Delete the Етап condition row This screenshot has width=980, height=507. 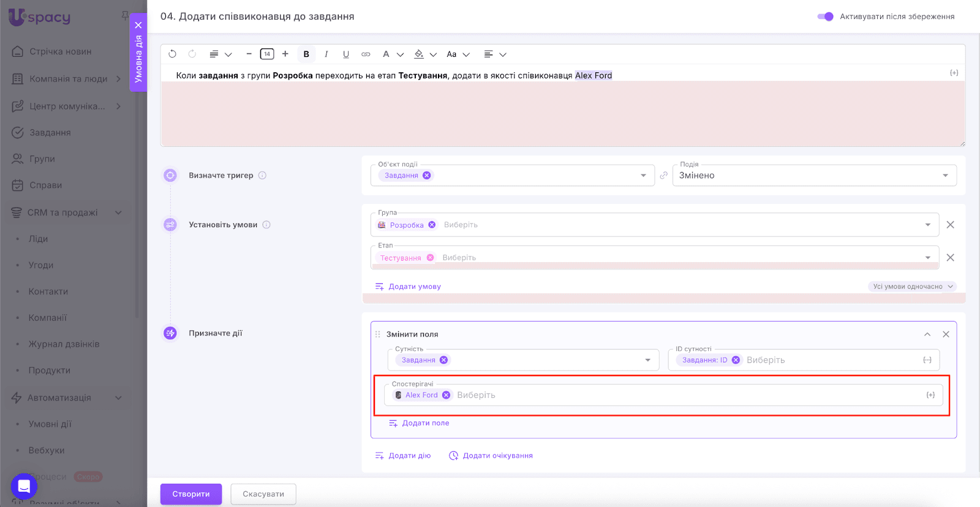click(950, 258)
